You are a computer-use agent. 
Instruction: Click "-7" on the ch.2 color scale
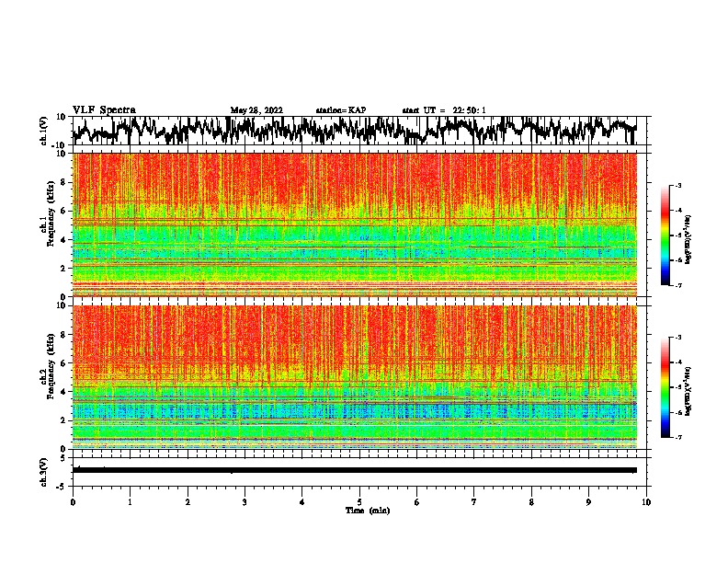click(677, 437)
